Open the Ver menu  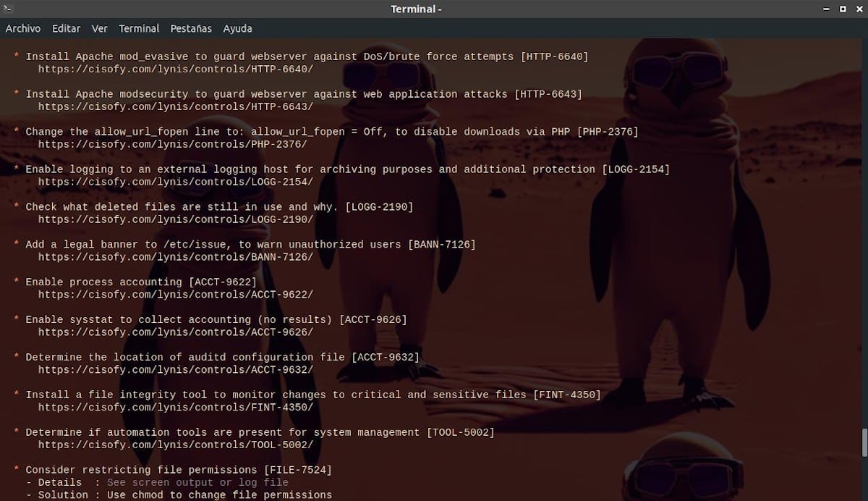100,28
